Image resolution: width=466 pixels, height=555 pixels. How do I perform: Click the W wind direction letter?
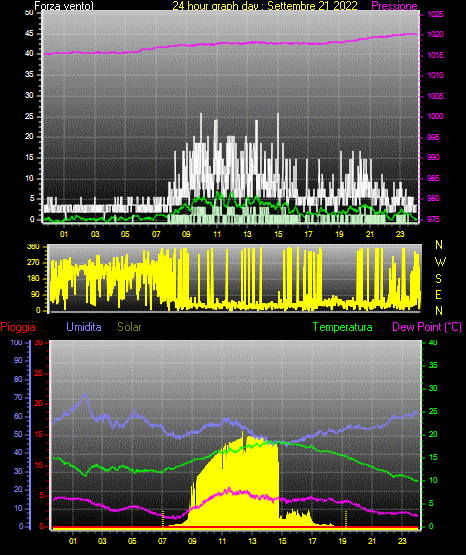coord(440,262)
